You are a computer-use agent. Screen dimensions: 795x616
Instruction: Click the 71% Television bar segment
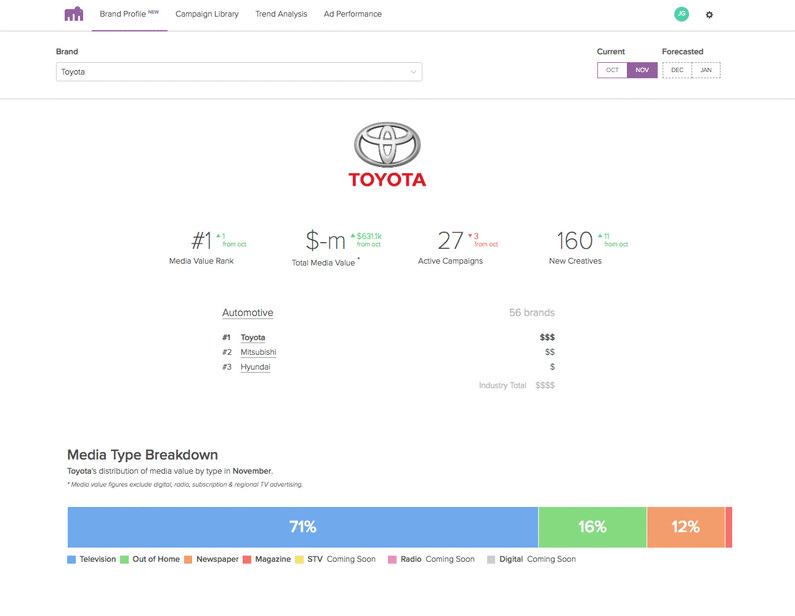[303, 527]
